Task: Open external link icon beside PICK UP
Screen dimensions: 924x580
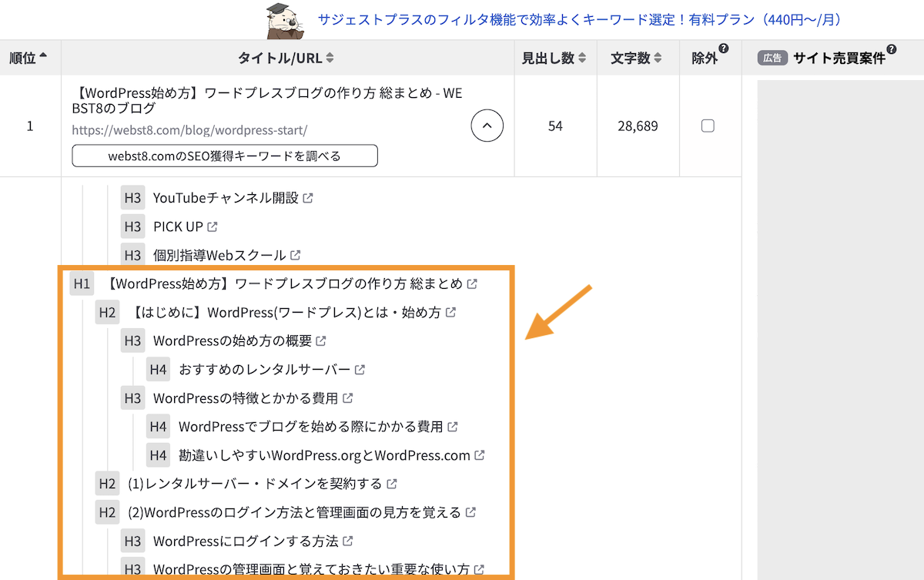Action: [x=213, y=226]
